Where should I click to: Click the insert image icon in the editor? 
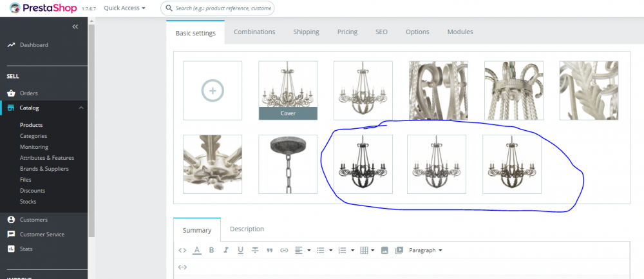[384, 250]
